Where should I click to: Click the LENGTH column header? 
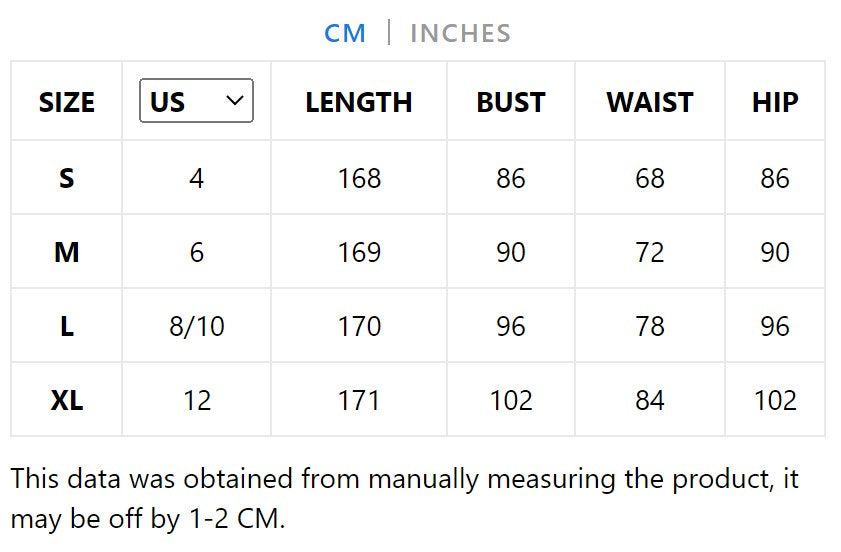tap(359, 102)
